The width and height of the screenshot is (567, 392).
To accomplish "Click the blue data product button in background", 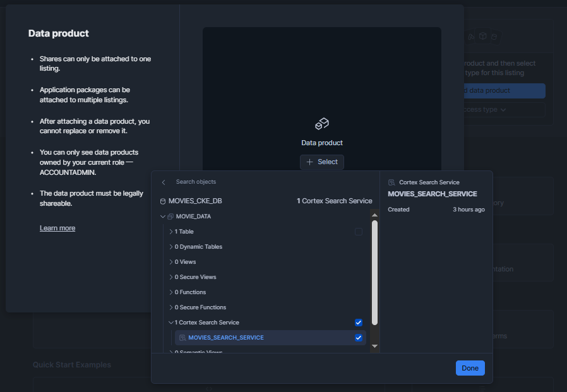I will (x=504, y=91).
